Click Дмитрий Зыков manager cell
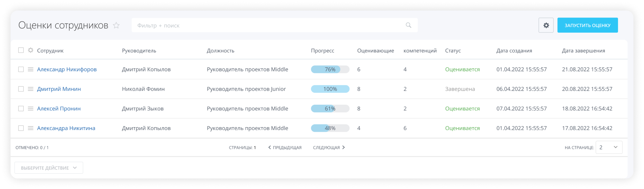The width and height of the screenshot is (644, 189). click(143, 109)
